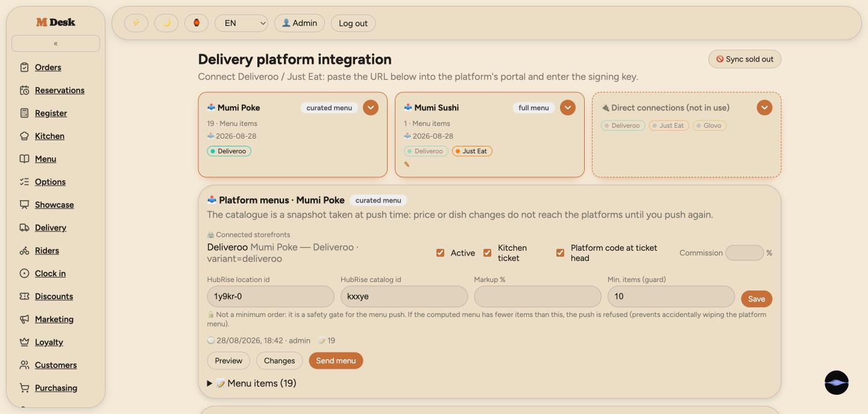The width and height of the screenshot is (868, 414).
Task: Click the curated menu badge on Mumi Poke card
Action: click(x=329, y=108)
